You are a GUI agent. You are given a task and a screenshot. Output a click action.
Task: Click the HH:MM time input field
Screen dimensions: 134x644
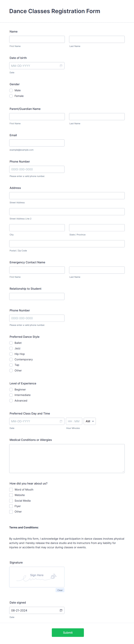[x=74, y=421]
